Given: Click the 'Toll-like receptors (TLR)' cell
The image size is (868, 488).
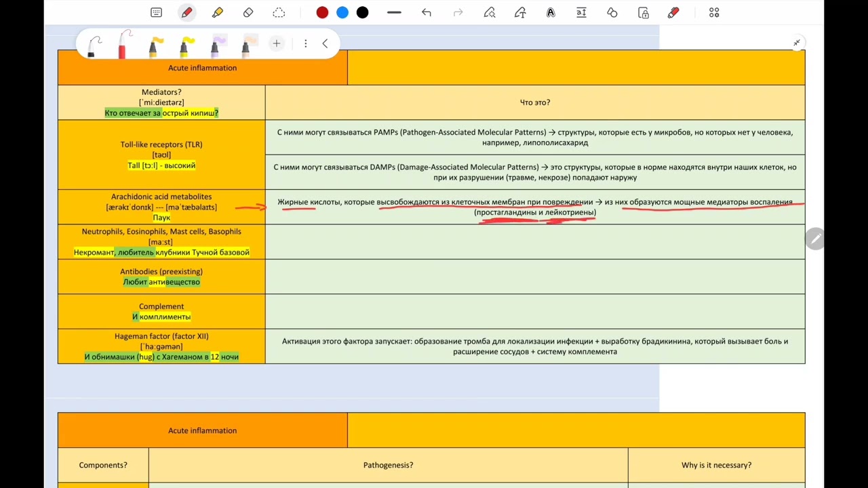Looking at the screenshot, I should (161, 155).
